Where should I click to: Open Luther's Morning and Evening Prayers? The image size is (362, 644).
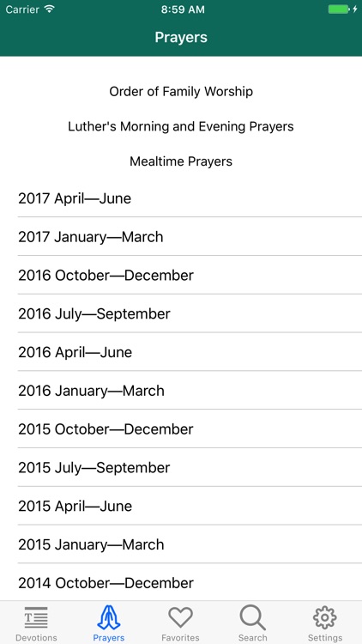181,126
